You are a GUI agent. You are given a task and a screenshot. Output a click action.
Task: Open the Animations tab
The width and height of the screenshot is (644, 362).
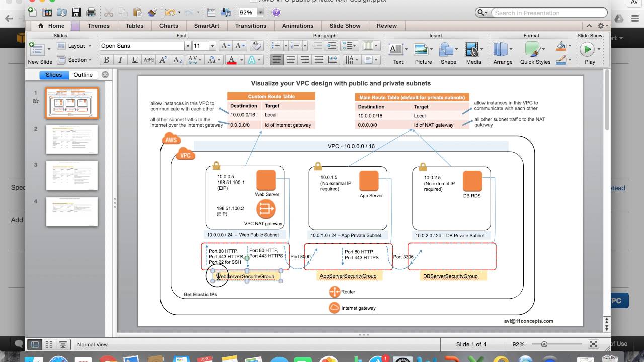click(x=297, y=26)
